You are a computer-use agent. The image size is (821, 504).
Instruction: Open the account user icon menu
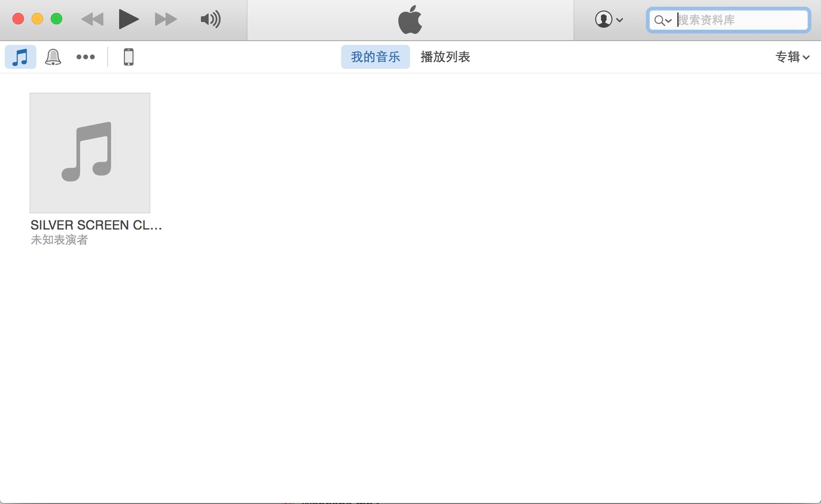[609, 20]
